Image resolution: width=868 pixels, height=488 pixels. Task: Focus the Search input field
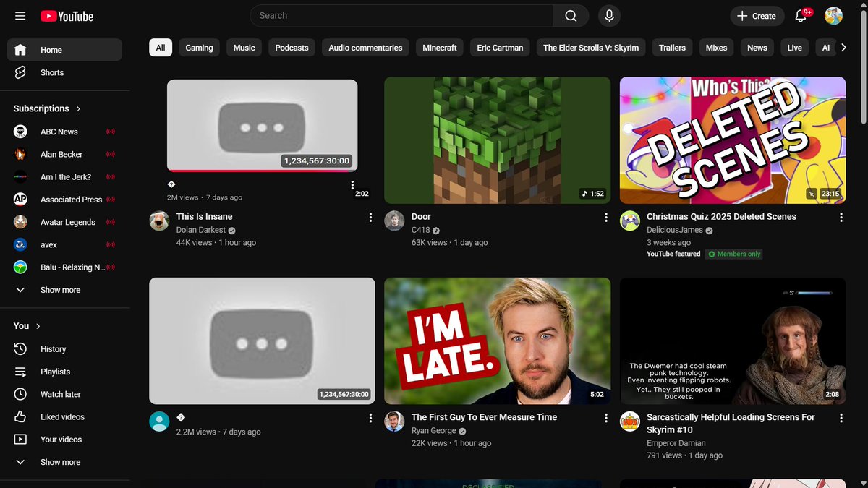tap(401, 16)
